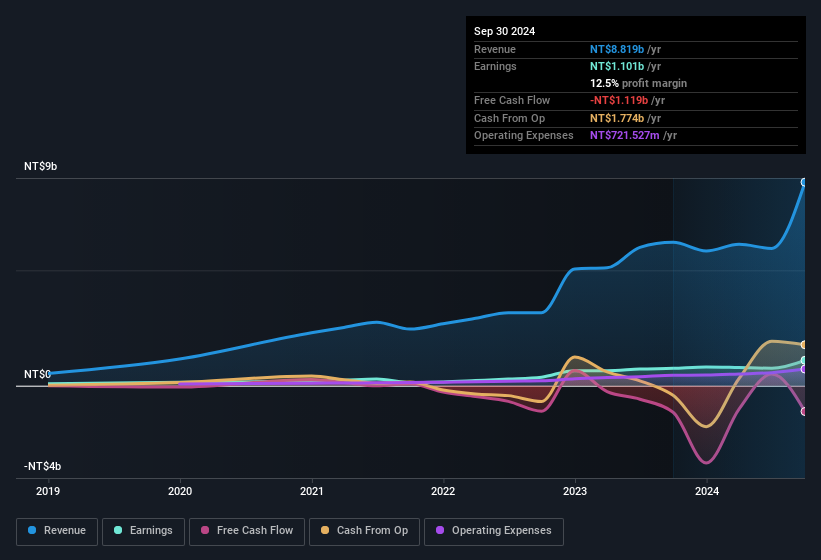This screenshot has height=560, width=821.
Task: Click the 2023 x-axis label
Action: (575, 491)
